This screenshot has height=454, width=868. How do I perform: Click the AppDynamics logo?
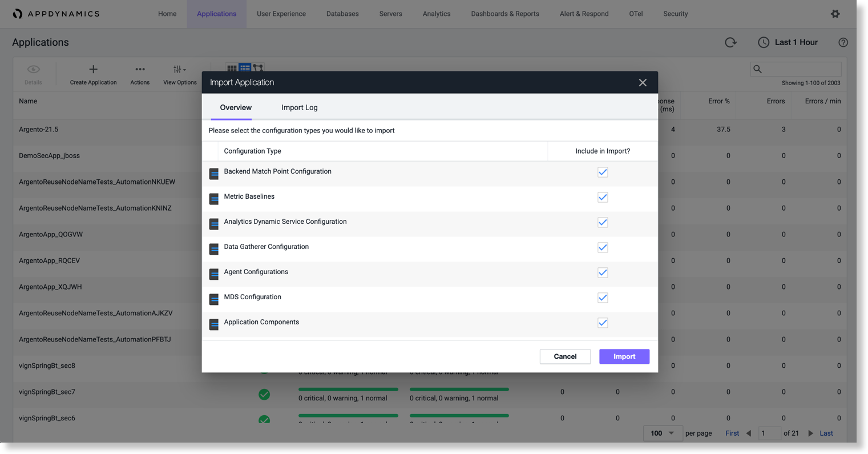pos(56,14)
